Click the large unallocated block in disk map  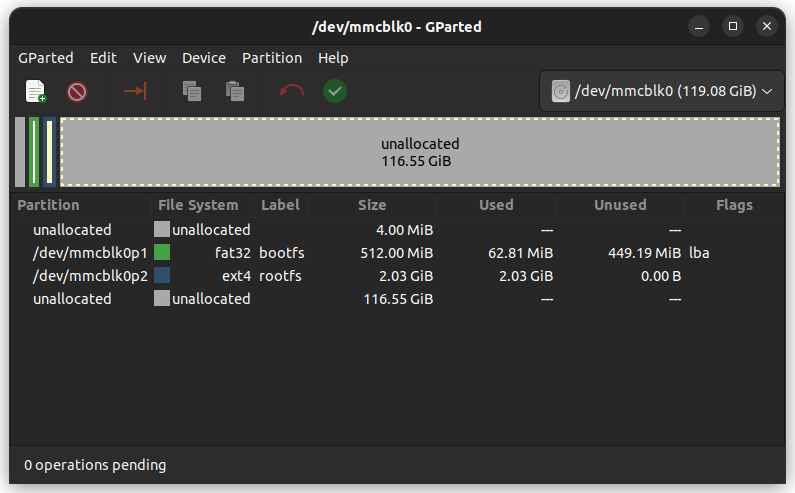point(420,152)
